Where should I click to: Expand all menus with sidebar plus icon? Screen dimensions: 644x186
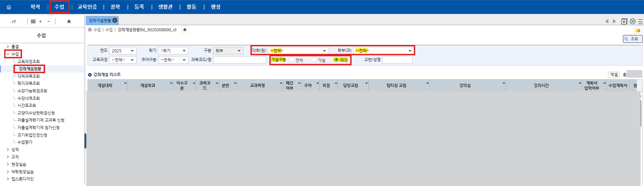tap(40, 21)
